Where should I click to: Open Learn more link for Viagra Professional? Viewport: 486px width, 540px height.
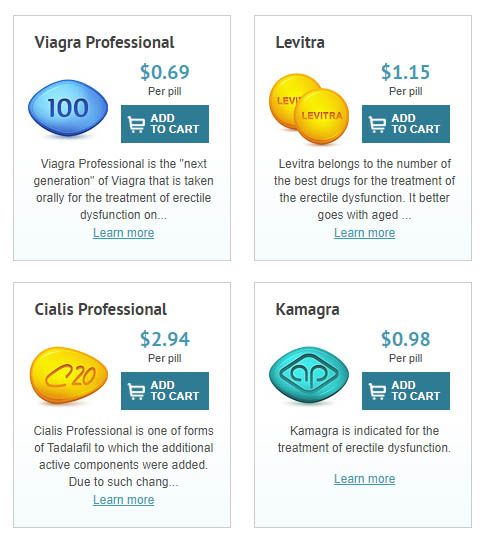click(124, 233)
